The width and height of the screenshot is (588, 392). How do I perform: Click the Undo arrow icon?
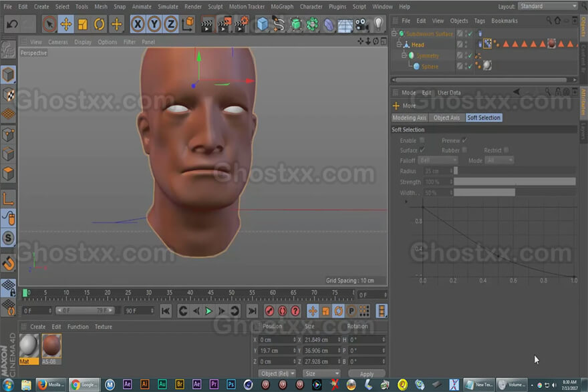click(12, 24)
